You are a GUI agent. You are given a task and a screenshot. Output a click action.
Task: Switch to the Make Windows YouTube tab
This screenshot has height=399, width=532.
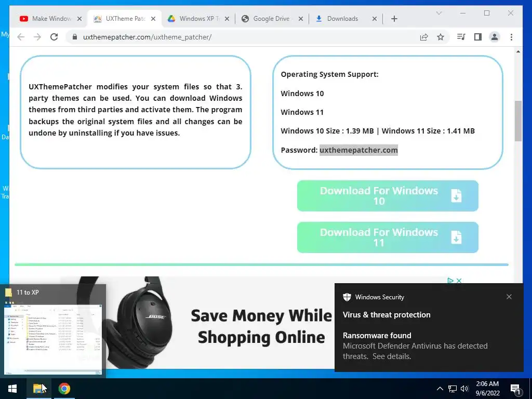pyautogui.click(x=51, y=19)
